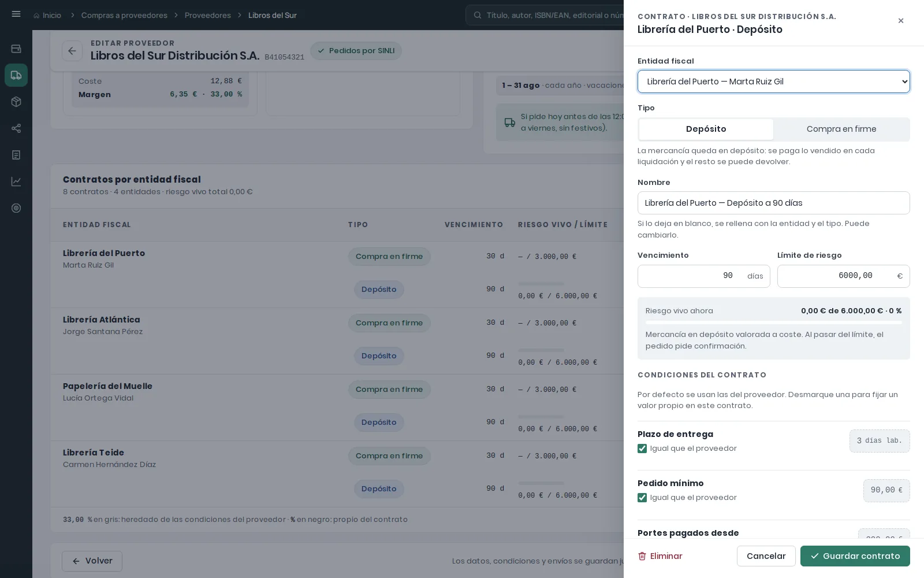Image resolution: width=924 pixels, height=578 pixels.
Task: Open Librería Atlántica Depósito contract
Action: coord(379,356)
